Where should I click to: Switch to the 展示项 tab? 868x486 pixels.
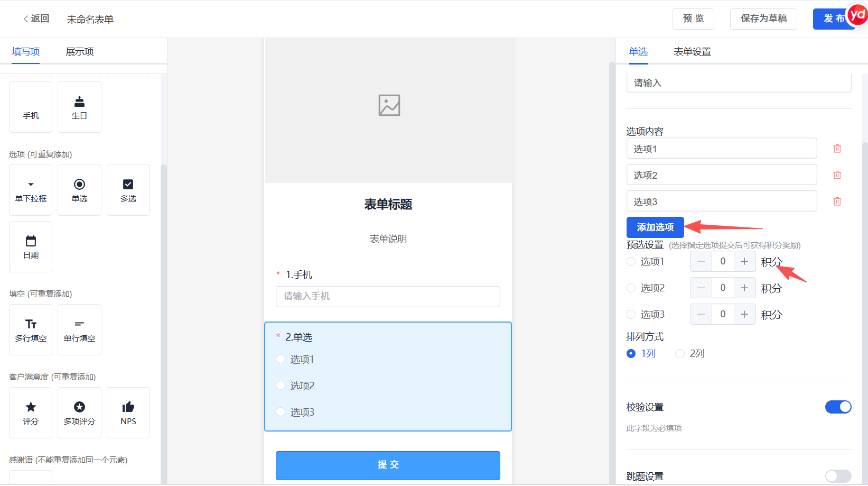pyautogui.click(x=80, y=52)
